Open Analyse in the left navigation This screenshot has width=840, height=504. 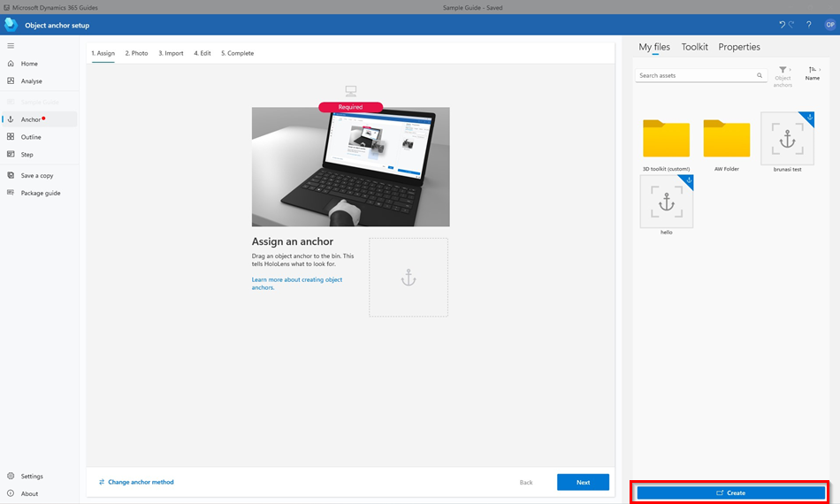click(32, 81)
